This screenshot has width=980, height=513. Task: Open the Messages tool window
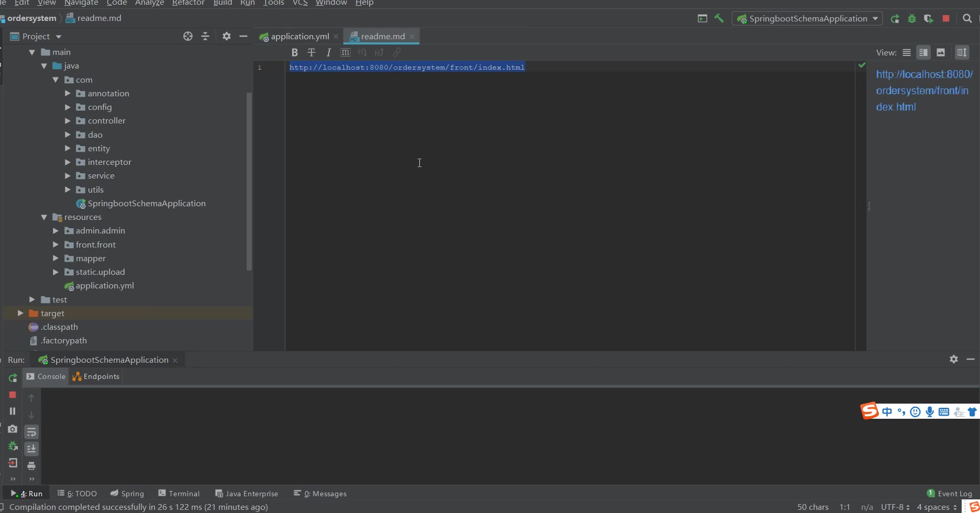tap(320, 494)
